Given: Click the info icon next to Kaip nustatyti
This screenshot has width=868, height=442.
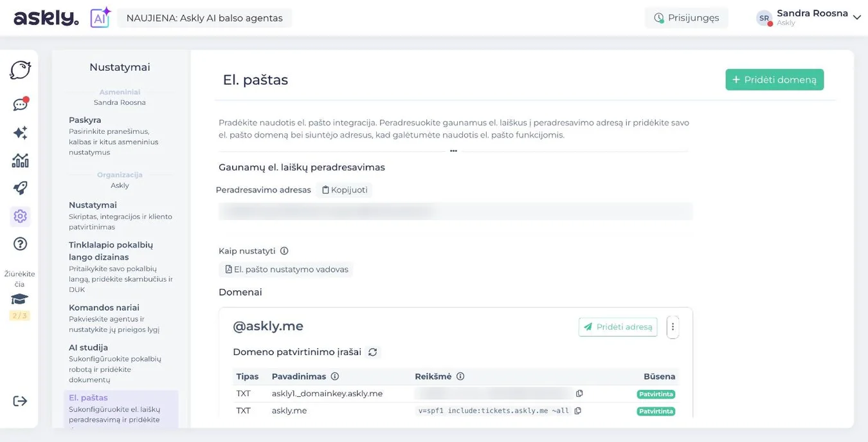Looking at the screenshot, I should click(284, 251).
